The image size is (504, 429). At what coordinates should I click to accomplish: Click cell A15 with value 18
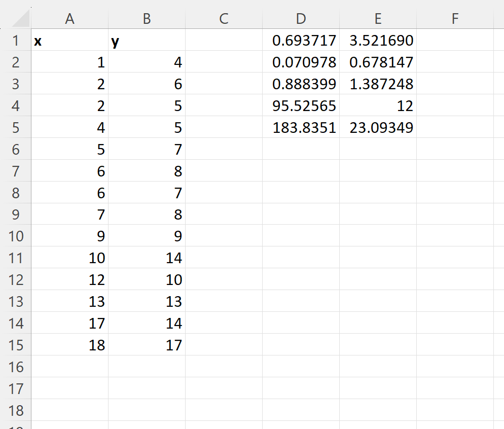tap(70, 345)
